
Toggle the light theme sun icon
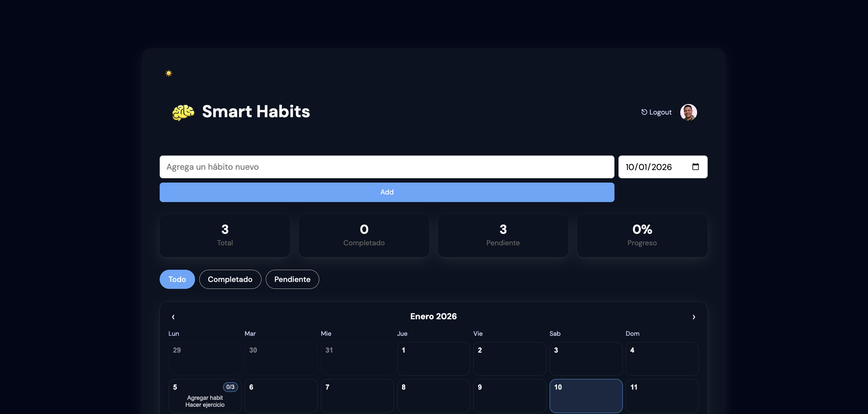(x=169, y=73)
